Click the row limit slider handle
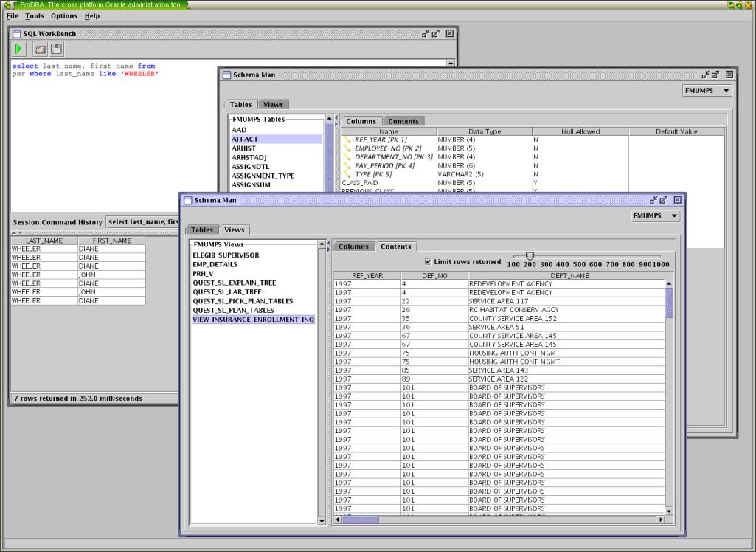Image resolution: width=756 pixels, height=552 pixels. pyautogui.click(x=530, y=256)
